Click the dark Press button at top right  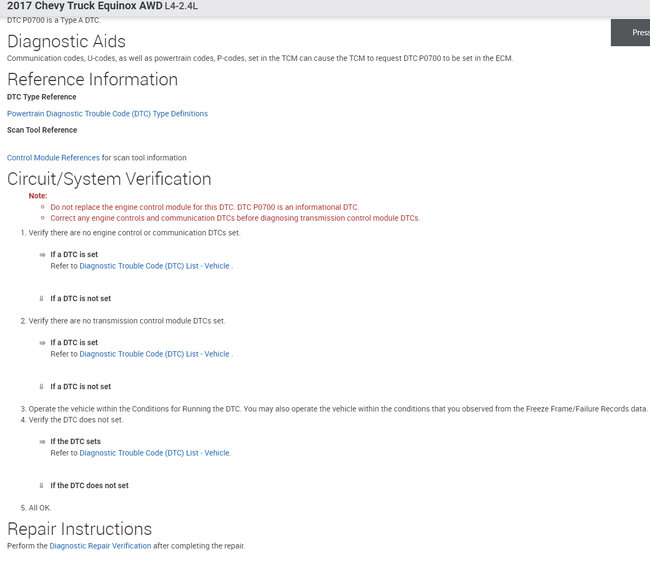631,32
